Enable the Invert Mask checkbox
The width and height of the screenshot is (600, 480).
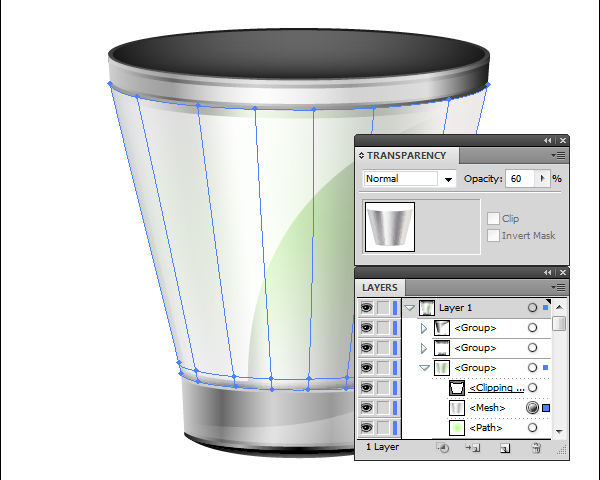tap(493, 235)
